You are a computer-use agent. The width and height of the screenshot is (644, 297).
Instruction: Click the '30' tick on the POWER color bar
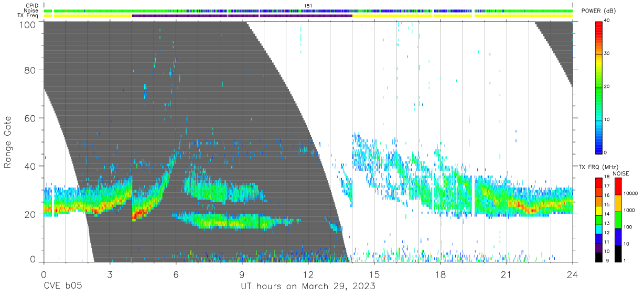point(607,54)
